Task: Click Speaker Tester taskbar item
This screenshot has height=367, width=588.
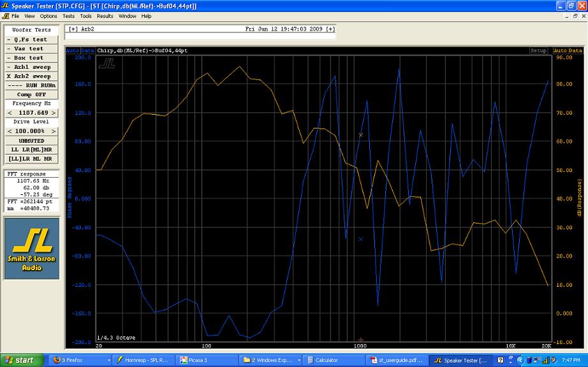Action: 460,360
